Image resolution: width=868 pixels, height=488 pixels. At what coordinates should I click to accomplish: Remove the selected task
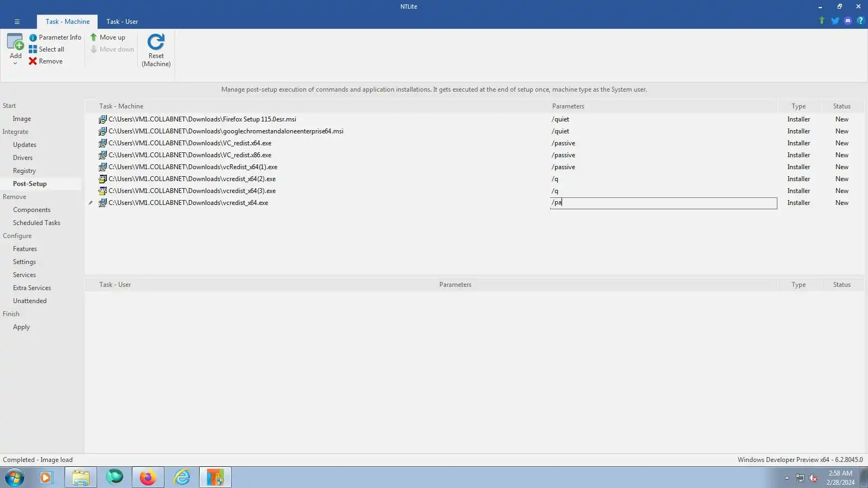[x=46, y=61]
